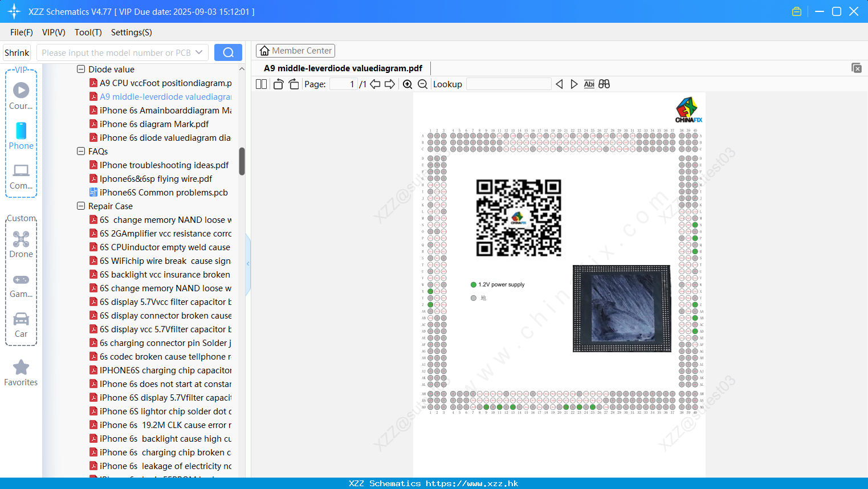This screenshot has height=489, width=868.
Task: Open the Tool(T) menu
Action: [88, 32]
